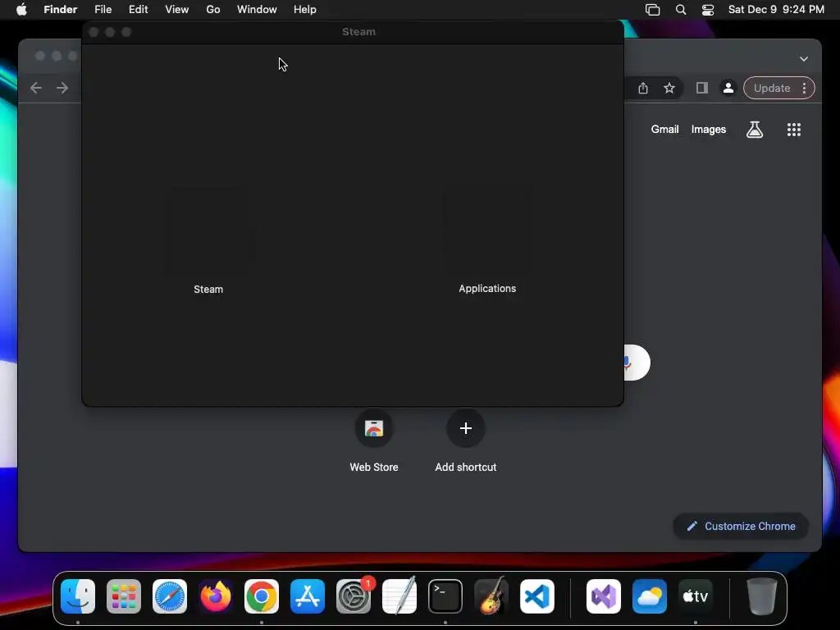The width and height of the screenshot is (840, 630).
Task: Open Finder from the Dock
Action: [x=78, y=596]
